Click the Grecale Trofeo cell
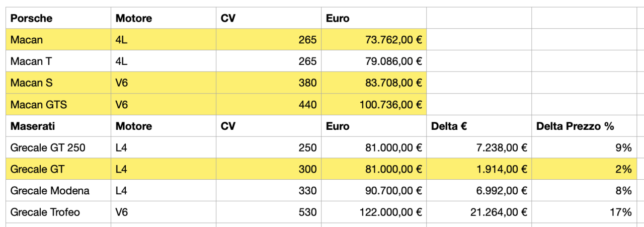The image size is (644, 227). (58, 212)
